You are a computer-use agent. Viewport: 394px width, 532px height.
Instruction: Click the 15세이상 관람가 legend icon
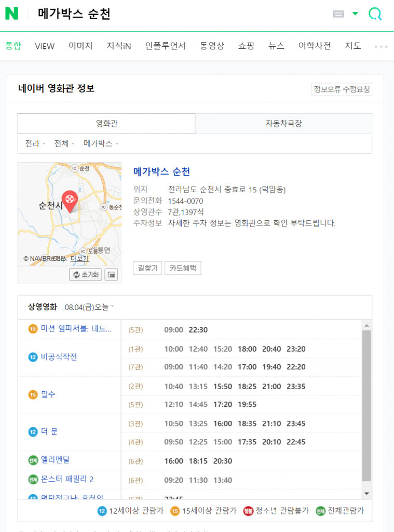175,511
